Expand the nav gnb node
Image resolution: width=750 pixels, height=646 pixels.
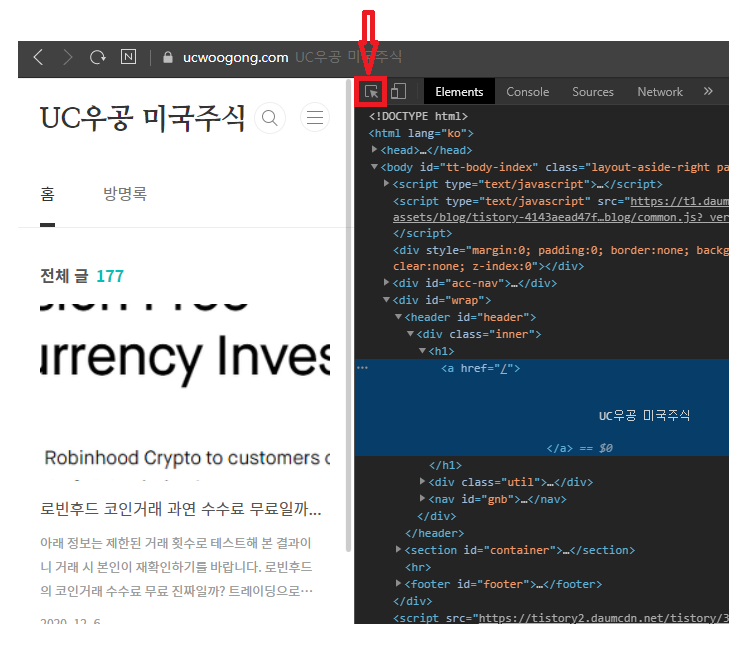tap(422, 499)
